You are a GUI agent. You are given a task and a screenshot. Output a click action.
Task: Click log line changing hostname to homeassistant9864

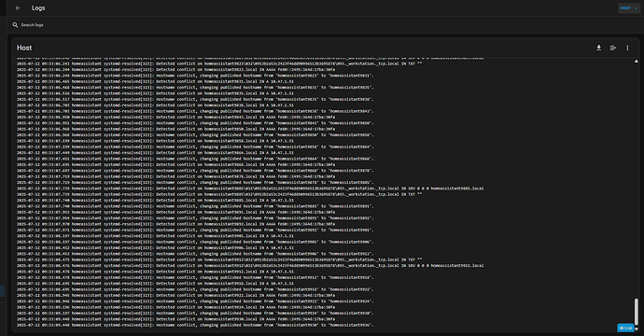pos(195,147)
